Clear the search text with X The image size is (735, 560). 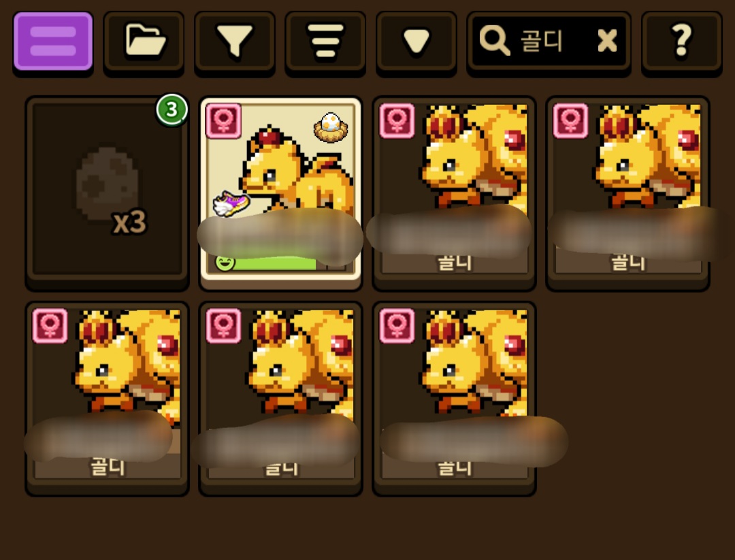tap(608, 40)
